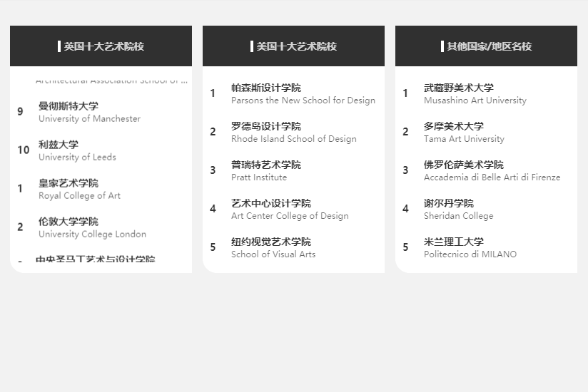Click Accademia di Belle Arti di Firenze
The width and height of the screenshot is (588, 392).
(492, 177)
